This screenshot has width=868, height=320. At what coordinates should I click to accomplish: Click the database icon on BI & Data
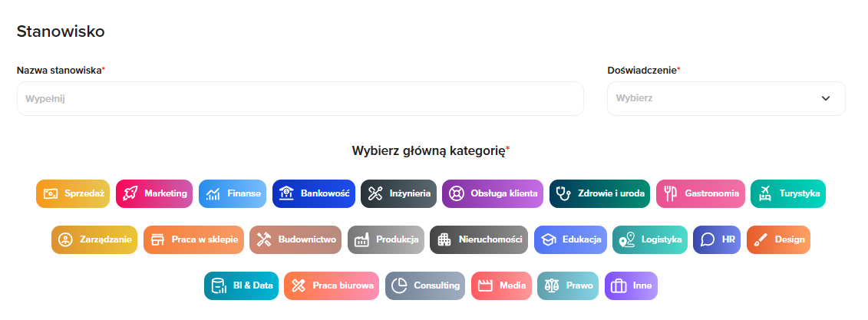click(218, 286)
